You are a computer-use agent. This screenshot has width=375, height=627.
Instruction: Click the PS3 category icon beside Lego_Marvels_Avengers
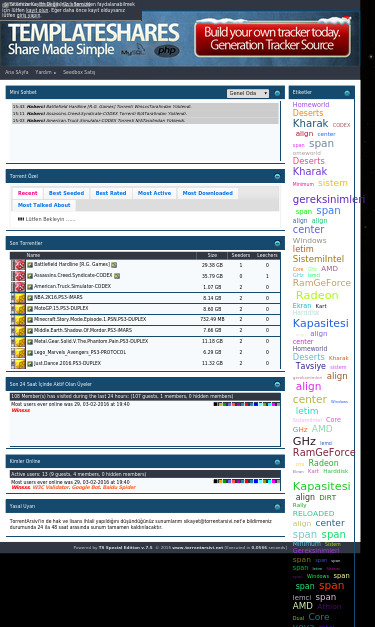point(18,353)
